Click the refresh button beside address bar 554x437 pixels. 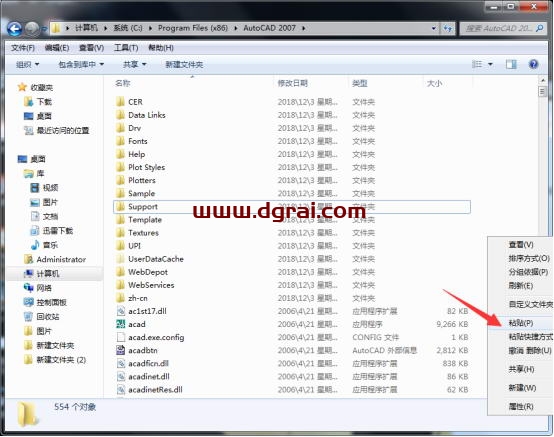click(448, 28)
